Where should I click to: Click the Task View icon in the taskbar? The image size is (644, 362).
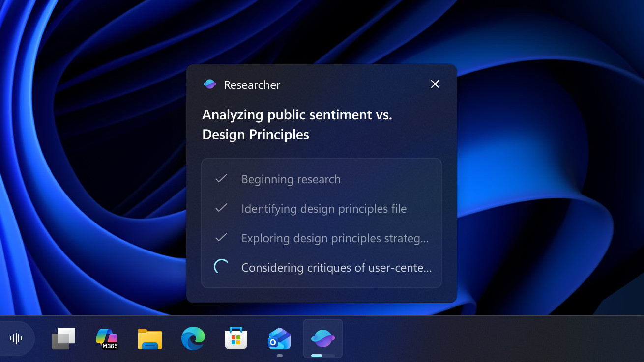tap(63, 338)
